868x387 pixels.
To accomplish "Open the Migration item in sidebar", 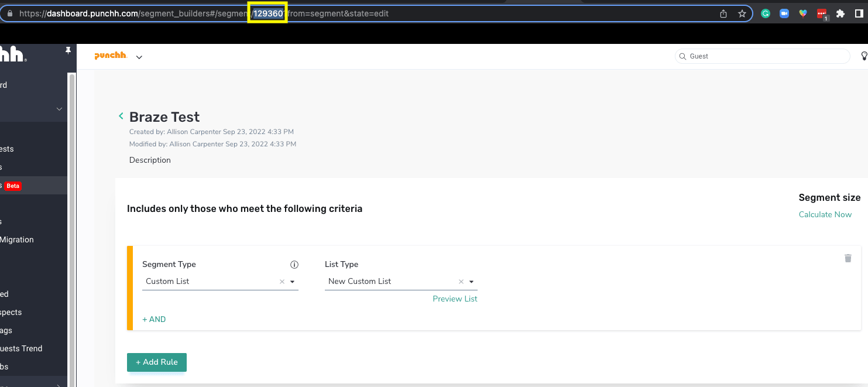I will click(x=17, y=239).
